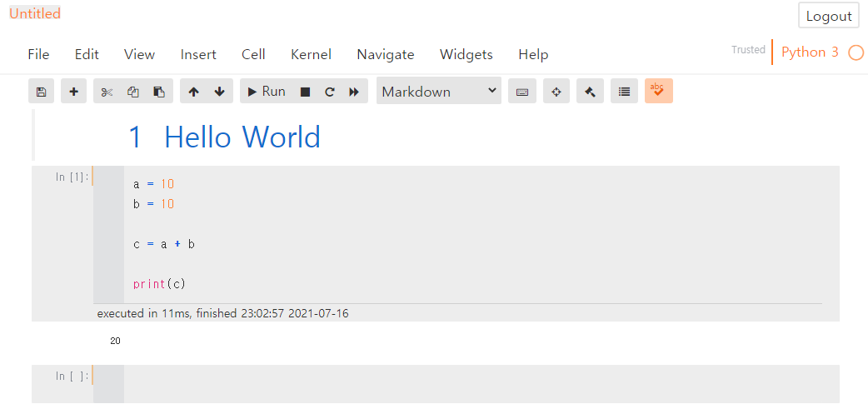
Task: Move selected cell down arrow
Action: 220,92
